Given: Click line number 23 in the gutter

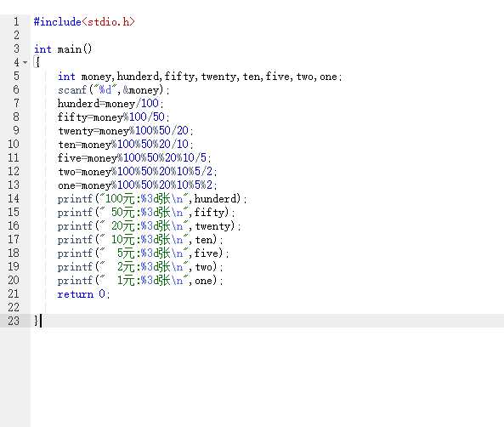Looking at the screenshot, I should 14,321.
